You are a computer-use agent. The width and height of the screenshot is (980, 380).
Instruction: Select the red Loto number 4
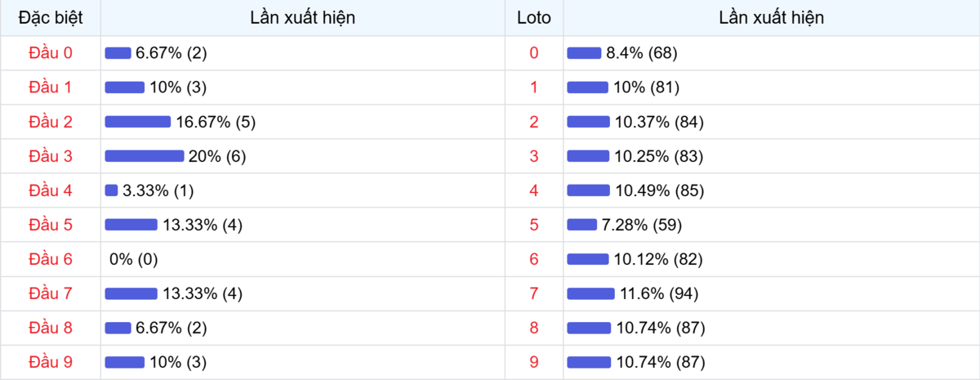534,190
